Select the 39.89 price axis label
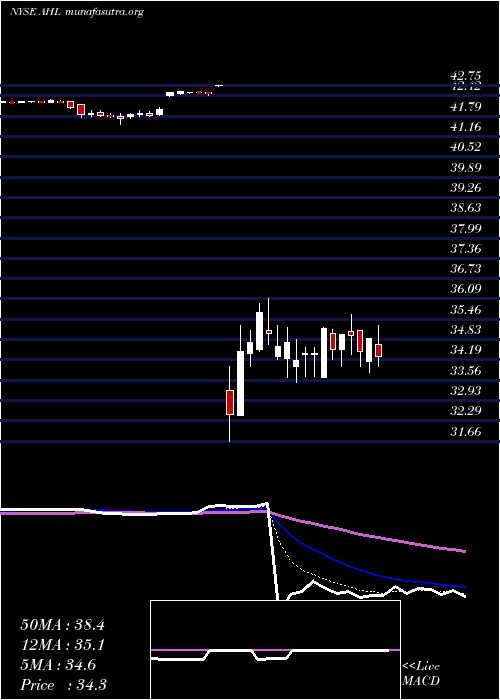Screen dimensions: 500x700 466,167
